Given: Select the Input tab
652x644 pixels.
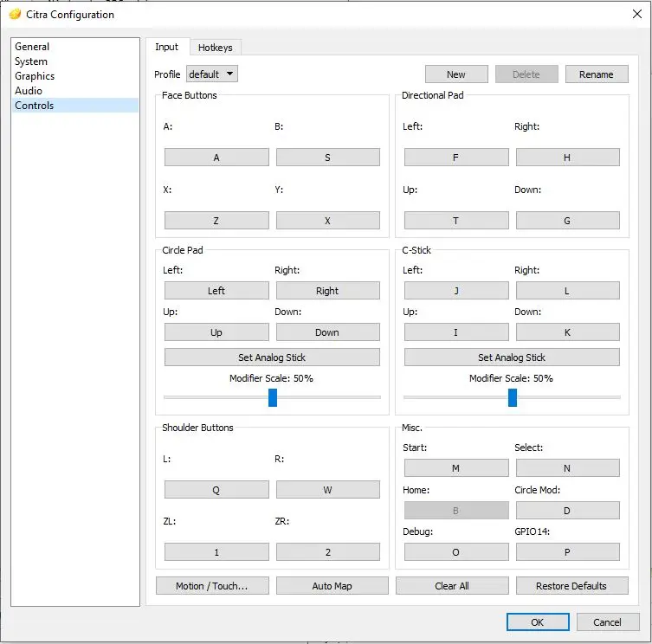Looking at the screenshot, I should coord(166,47).
